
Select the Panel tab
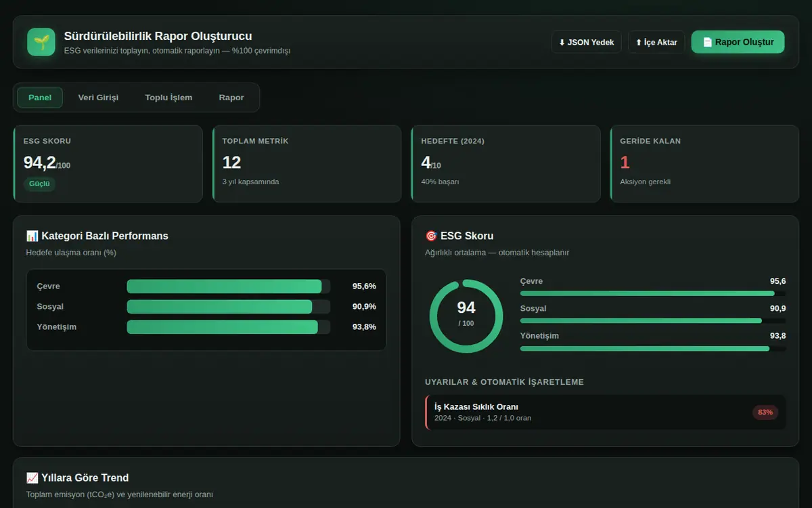[40, 98]
